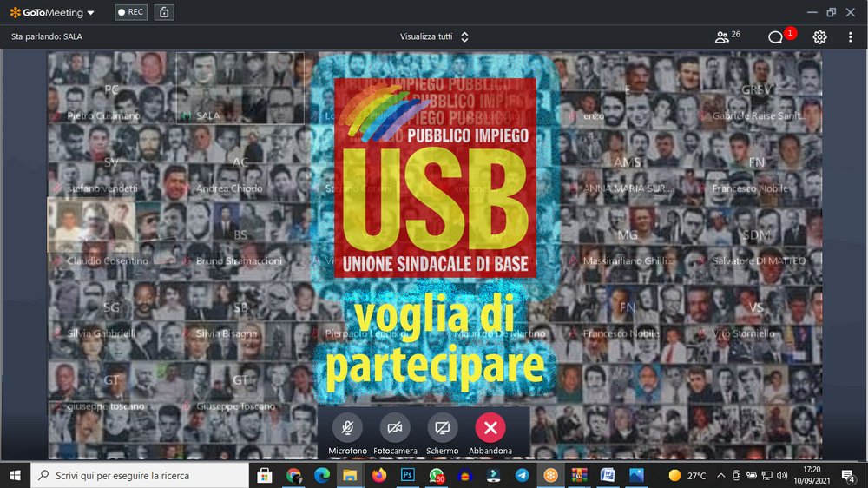Image resolution: width=868 pixels, height=488 pixels.
Task: Select the Andrea Chiodo participant tile
Action: [x=240, y=161]
